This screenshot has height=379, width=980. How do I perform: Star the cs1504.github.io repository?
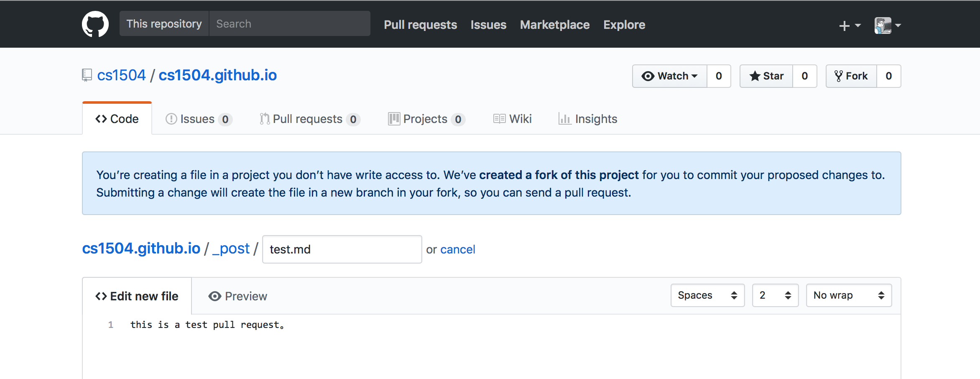click(x=766, y=76)
